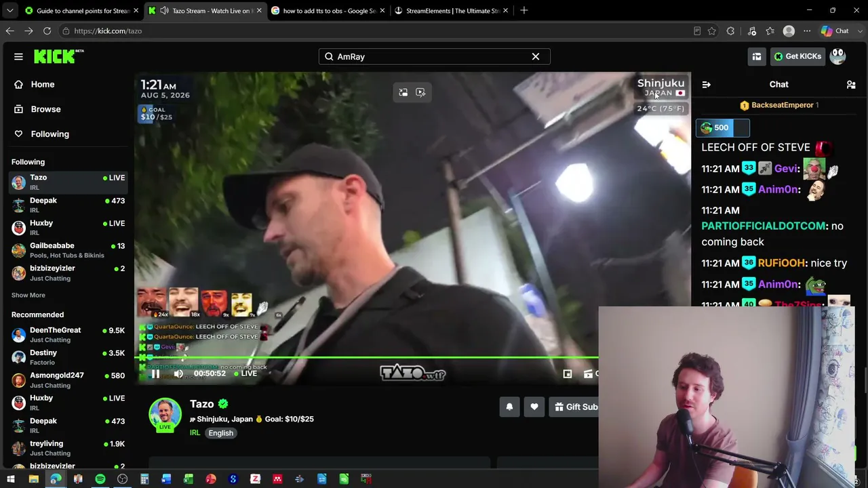The width and height of the screenshot is (868, 488).
Task: Open File Explorer from the taskbar
Action: click(x=33, y=479)
